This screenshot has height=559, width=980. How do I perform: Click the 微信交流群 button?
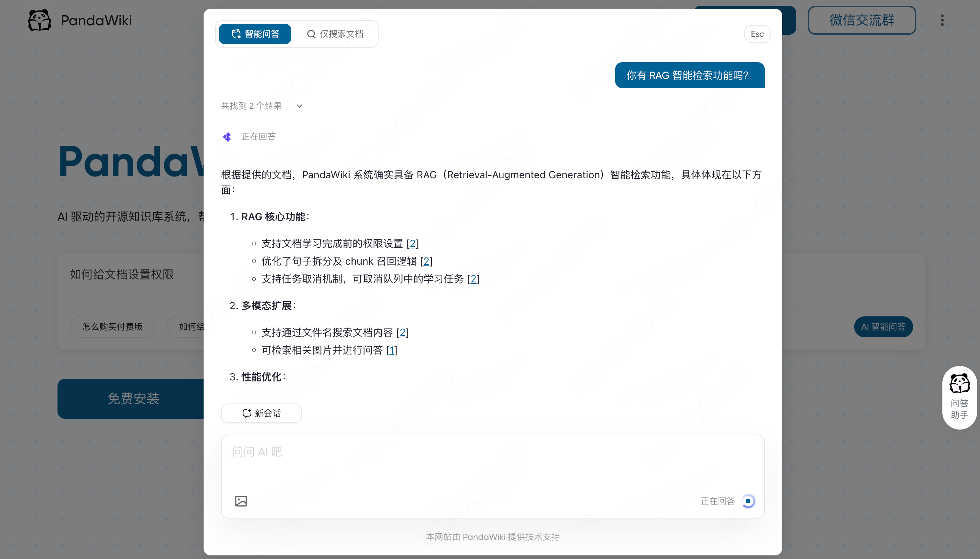(x=861, y=20)
